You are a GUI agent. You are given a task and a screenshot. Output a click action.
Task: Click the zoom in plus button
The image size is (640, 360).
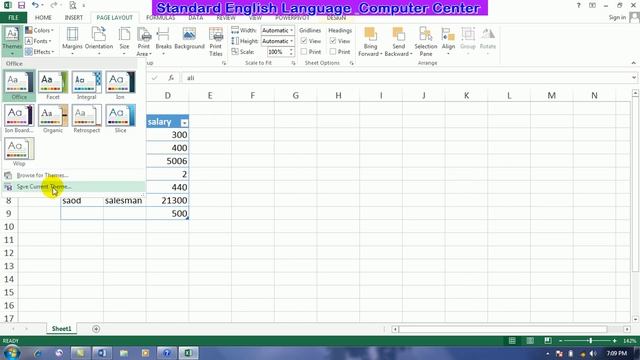click(x=614, y=340)
